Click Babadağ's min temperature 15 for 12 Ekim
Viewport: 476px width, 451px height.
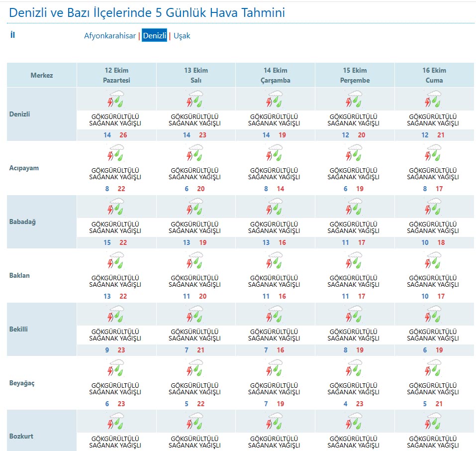point(107,243)
